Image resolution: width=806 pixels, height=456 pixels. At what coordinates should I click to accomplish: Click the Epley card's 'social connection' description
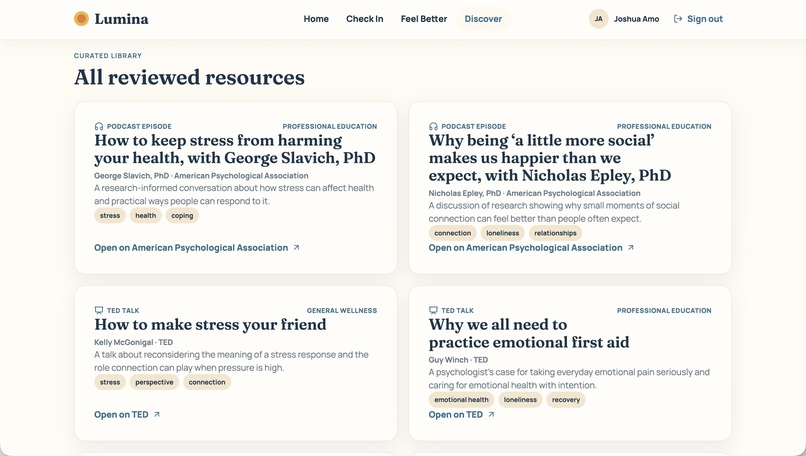click(x=554, y=212)
